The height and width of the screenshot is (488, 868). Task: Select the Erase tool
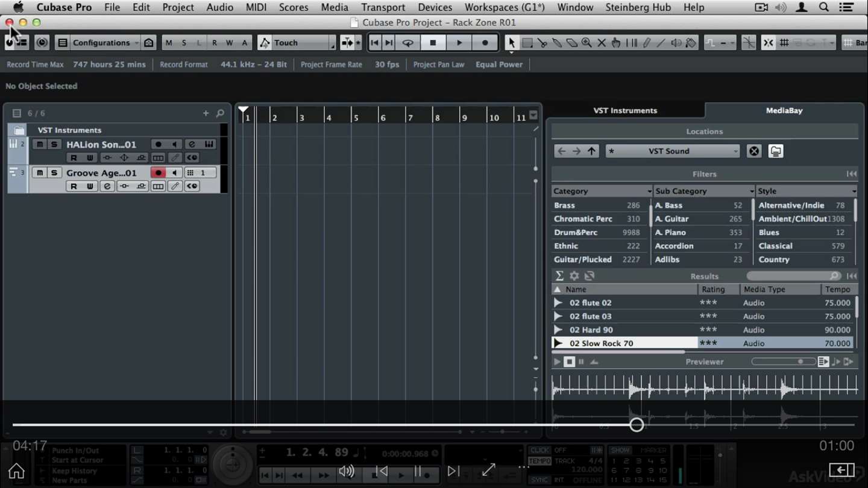(571, 43)
